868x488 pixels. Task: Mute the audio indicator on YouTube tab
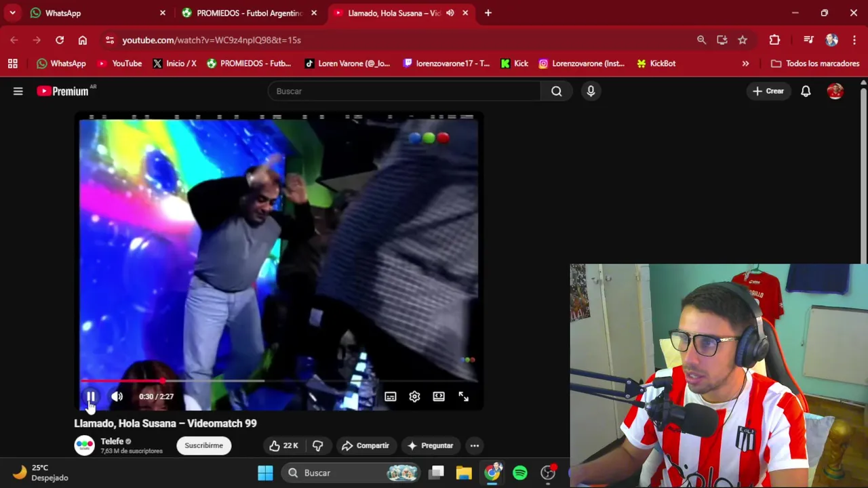[x=450, y=13]
